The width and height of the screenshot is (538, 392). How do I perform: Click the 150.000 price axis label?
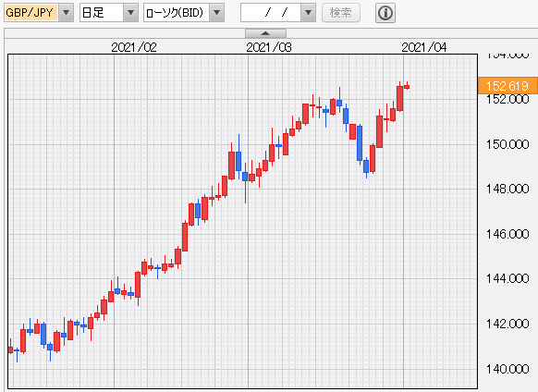coord(507,144)
